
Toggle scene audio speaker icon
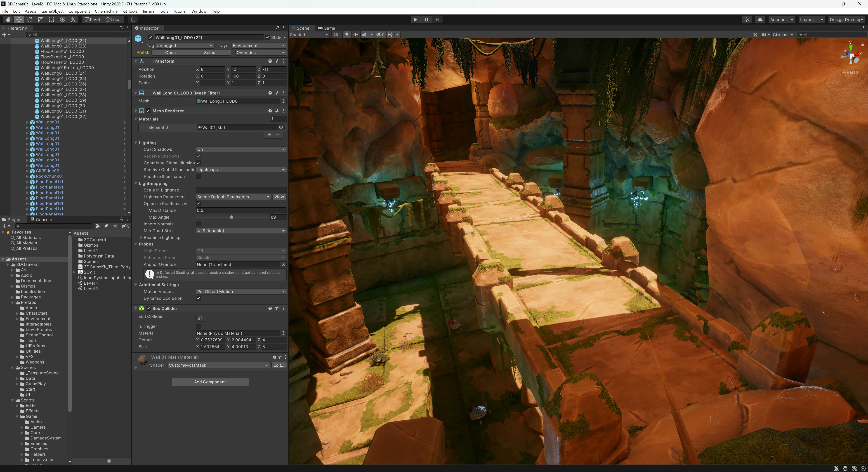[355, 35]
